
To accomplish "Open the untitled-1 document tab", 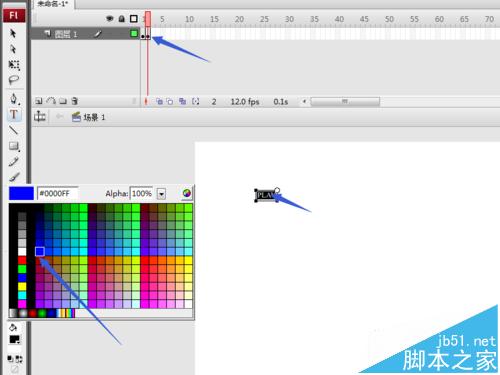I will point(53,4).
